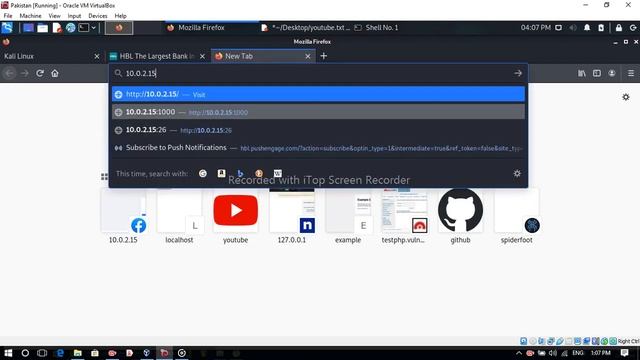Click the Kali network display icon beside clock
Viewport: 640px width, 360px height.
(558, 28)
